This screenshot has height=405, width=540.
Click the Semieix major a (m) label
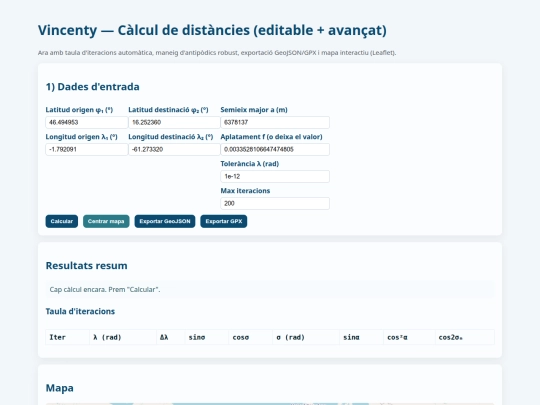254,110
